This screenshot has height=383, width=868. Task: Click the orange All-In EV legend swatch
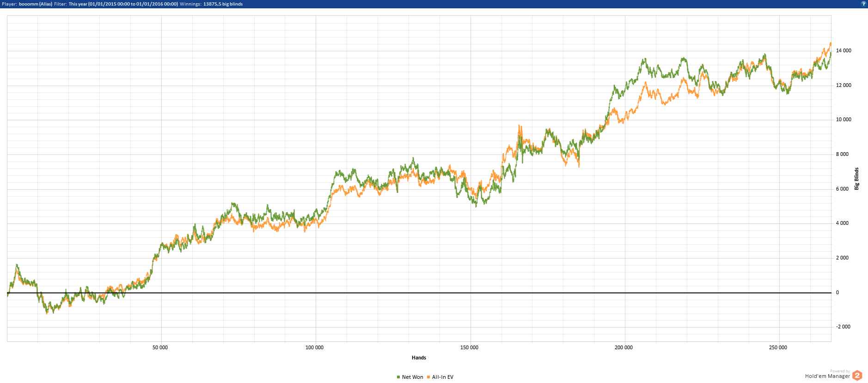coord(428,377)
